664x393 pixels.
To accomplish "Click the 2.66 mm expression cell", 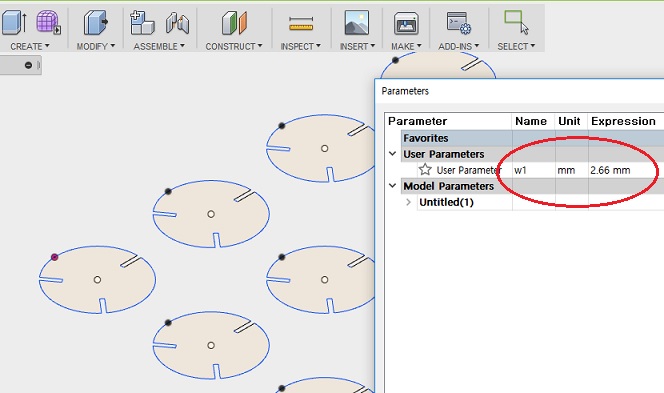I will tap(626, 170).
